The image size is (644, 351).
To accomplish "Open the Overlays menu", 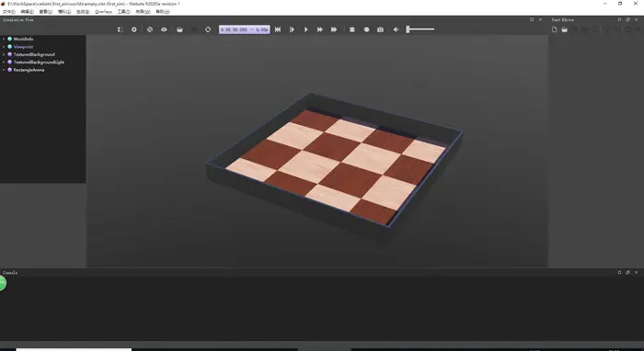I will tap(103, 11).
